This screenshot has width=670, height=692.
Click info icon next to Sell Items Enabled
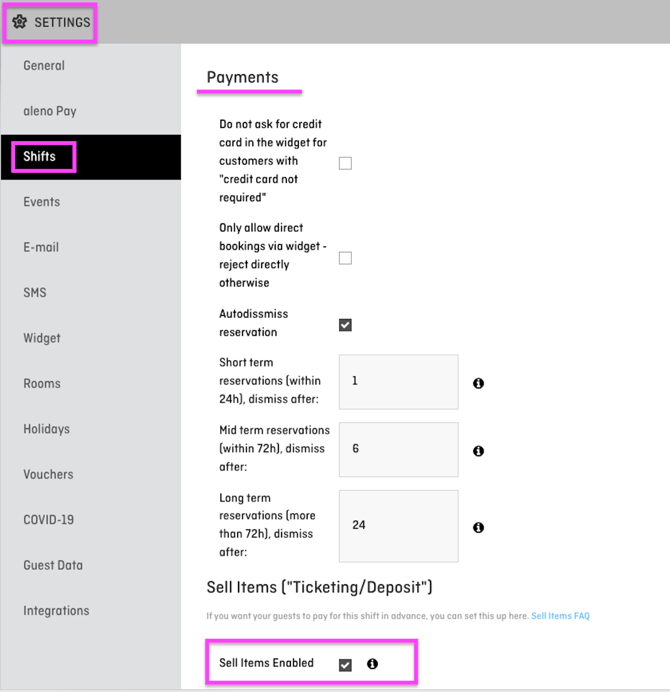372,664
